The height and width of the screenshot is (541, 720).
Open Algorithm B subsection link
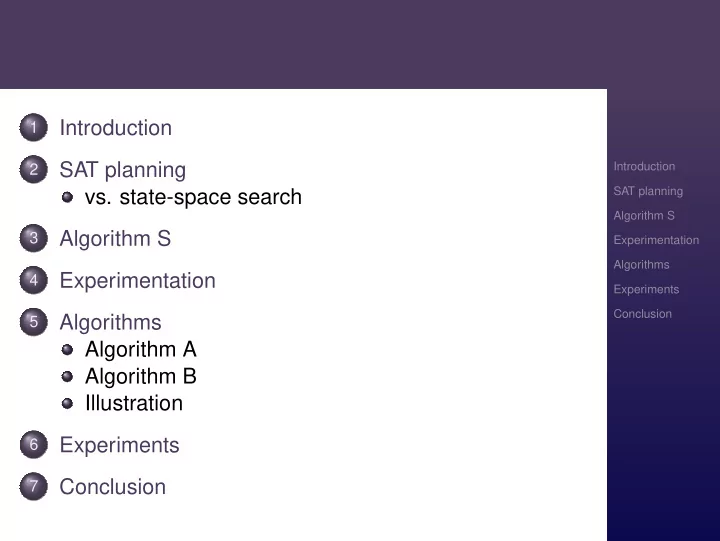[x=141, y=377]
